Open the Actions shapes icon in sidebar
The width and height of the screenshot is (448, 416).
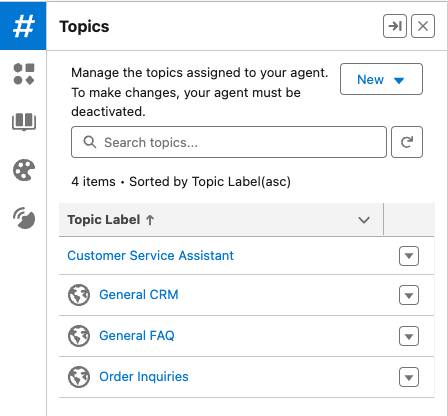[x=24, y=74]
